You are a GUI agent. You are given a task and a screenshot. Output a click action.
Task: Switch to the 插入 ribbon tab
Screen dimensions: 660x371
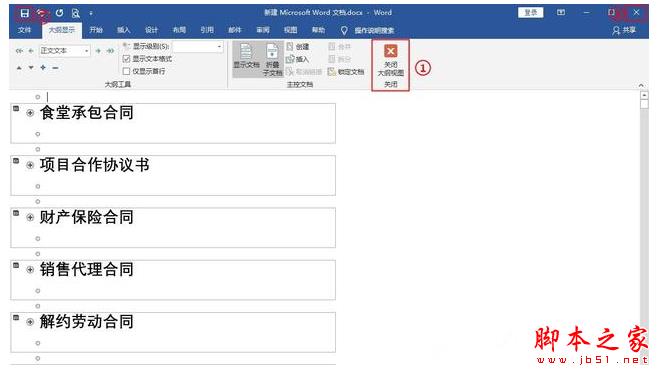click(x=123, y=30)
